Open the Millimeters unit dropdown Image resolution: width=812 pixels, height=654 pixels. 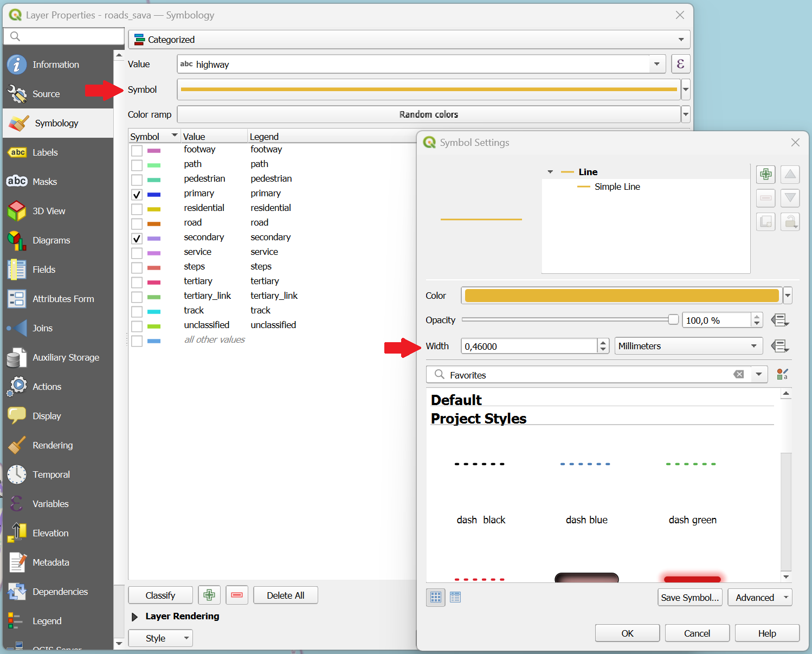click(688, 346)
